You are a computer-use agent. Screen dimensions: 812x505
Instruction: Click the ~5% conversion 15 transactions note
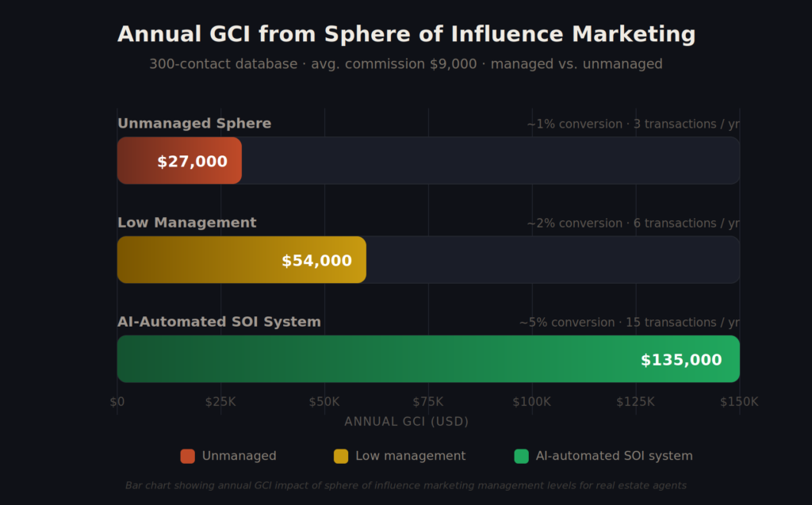629,322
